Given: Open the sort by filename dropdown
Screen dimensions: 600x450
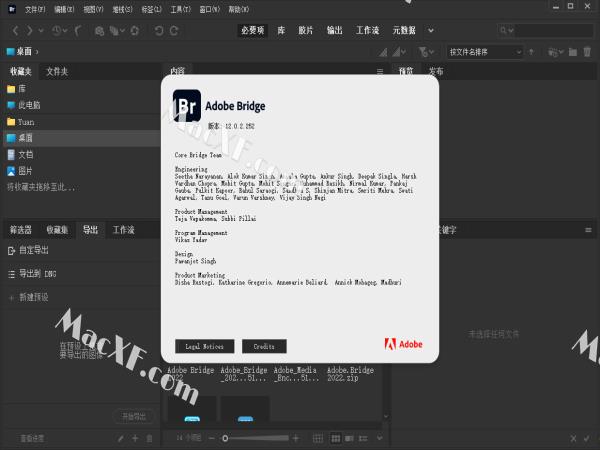Looking at the screenshot, I should click(x=485, y=52).
